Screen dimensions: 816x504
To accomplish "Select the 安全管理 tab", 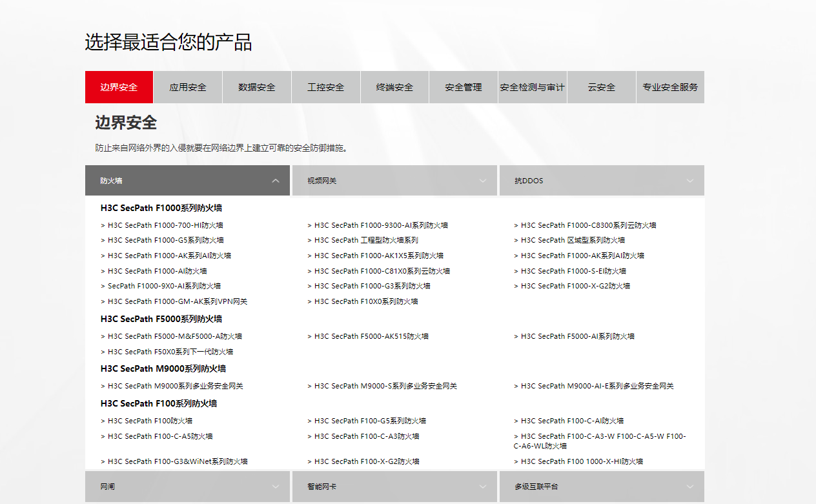I will pyautogui.click(x=464, y=87).
